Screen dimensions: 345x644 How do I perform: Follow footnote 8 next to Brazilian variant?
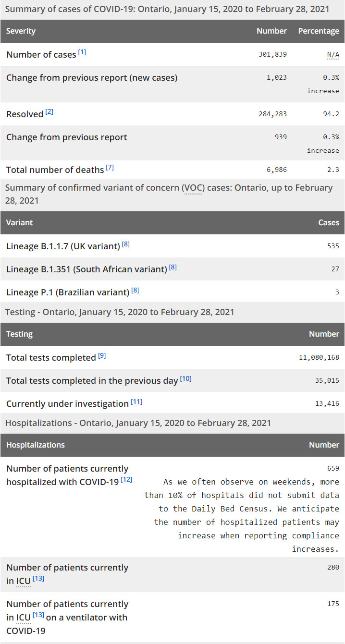(x=136, y=290)
